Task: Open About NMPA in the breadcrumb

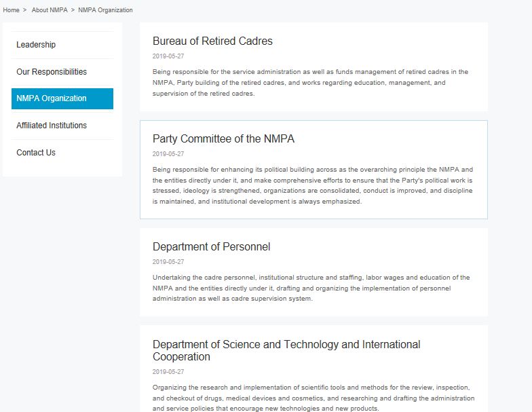Action: pyautogui.click(x=50, y=10)
